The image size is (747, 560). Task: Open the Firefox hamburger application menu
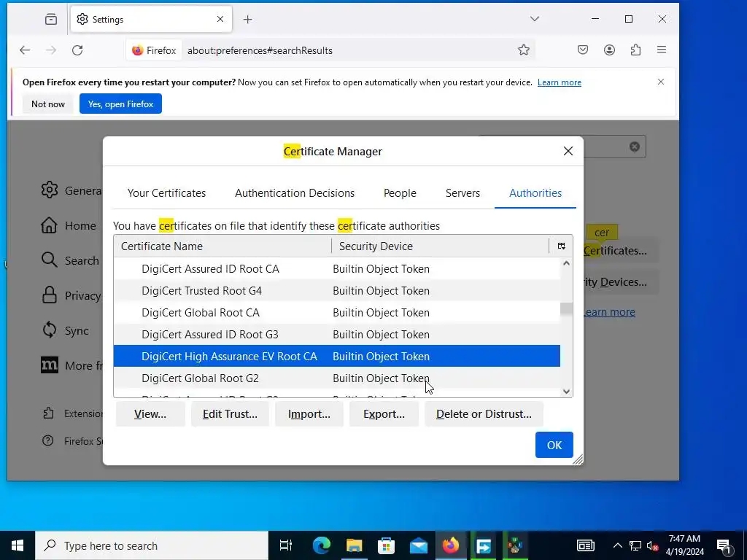(662, 50)
